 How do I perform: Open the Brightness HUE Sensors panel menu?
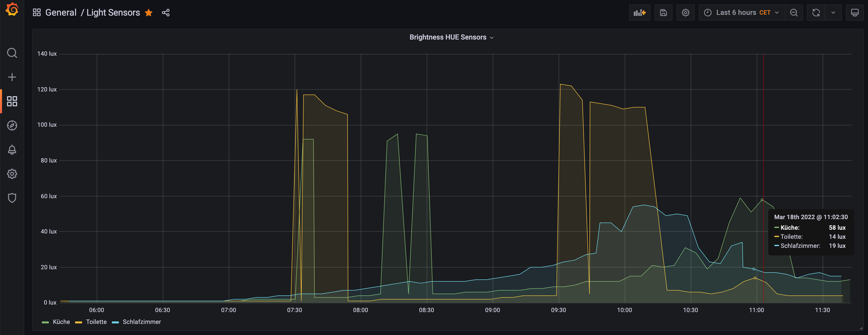[451, 38]
